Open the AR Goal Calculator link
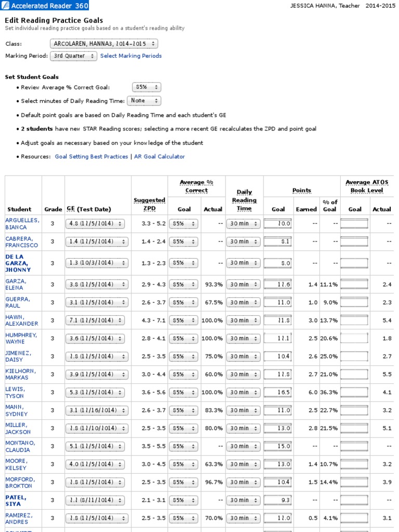This screenshot has width=399, height=532. point(159,156)
